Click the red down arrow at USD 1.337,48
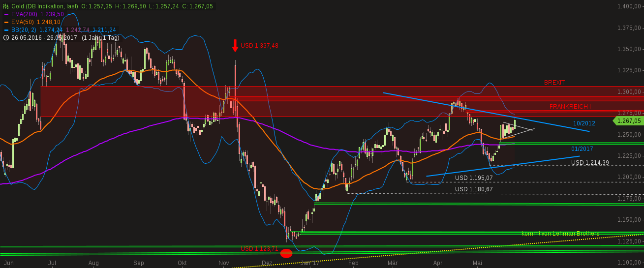The height and width of the screenshot is (268, 644). click(235, 45)
